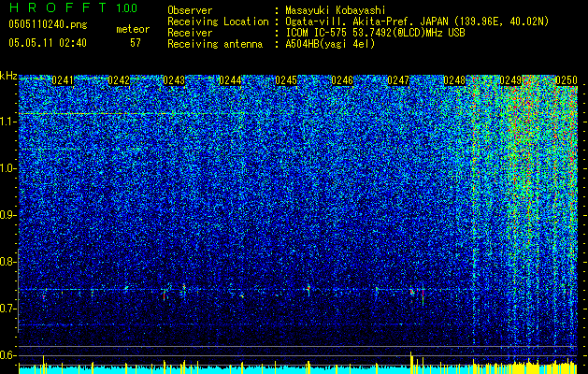The image size is (588, 374).
Task: Click the 0245 time marker
Action: [286, 80]
